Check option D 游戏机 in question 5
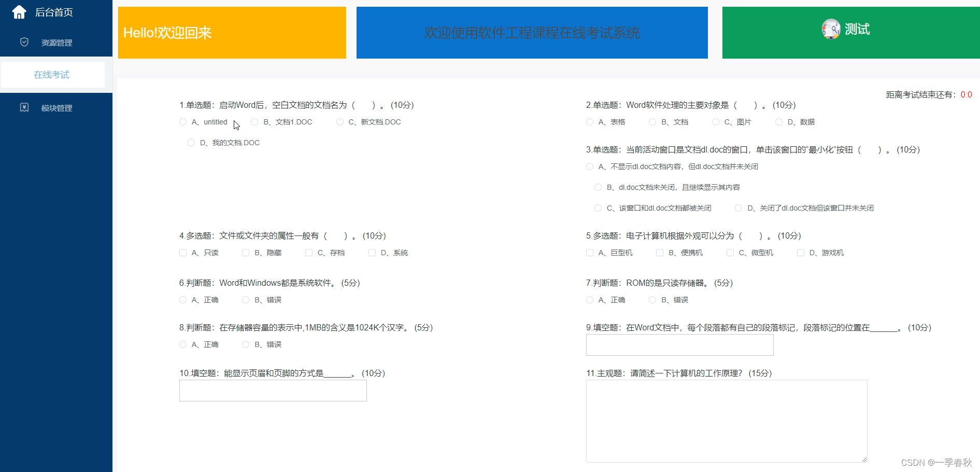This screenshot has width=980, height=472. 800,253
